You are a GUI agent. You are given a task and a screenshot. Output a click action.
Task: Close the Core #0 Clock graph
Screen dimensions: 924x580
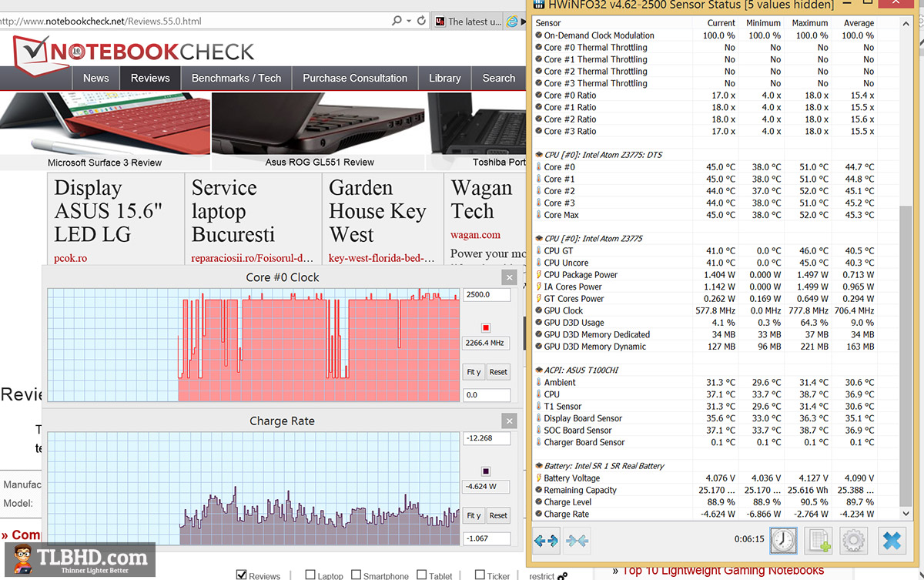(x=509, y=277)
